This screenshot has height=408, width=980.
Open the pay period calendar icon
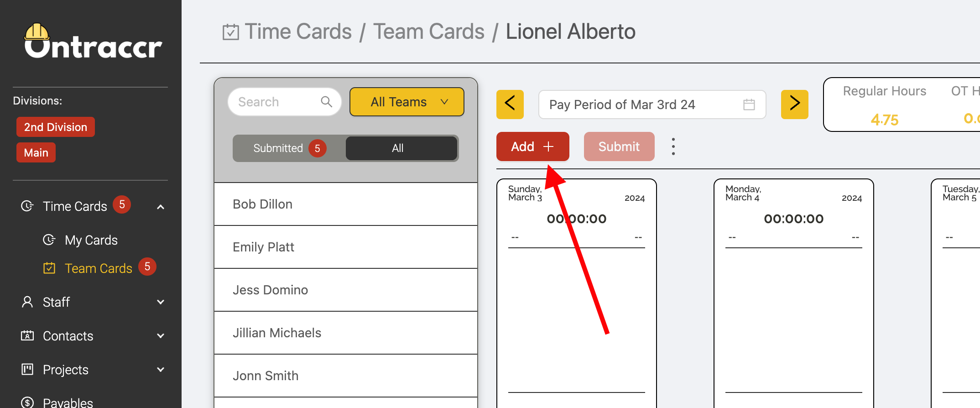pos(749,105)
